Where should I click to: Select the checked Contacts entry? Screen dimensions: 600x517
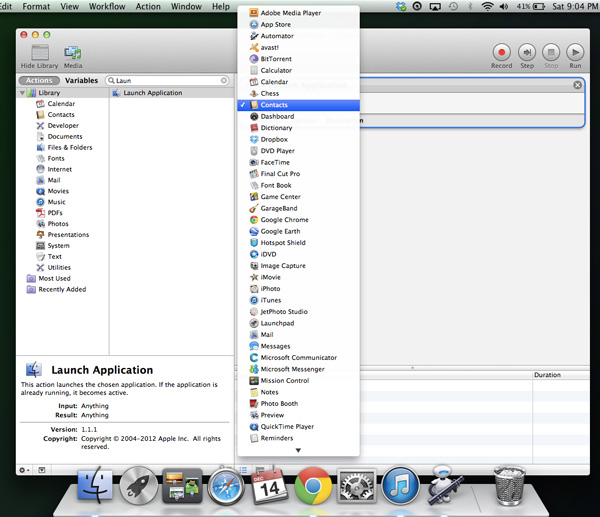[298, 105]
